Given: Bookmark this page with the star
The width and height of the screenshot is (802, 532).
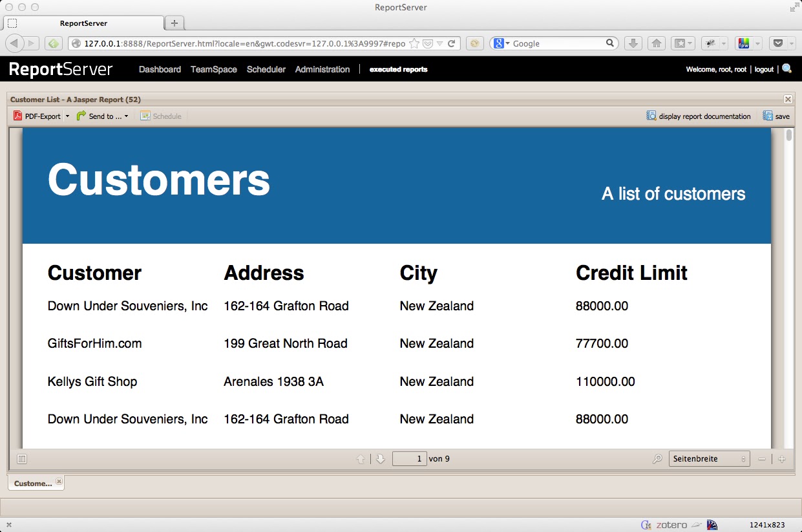Looking at the screenshot, I should click(x=414, y=43).
